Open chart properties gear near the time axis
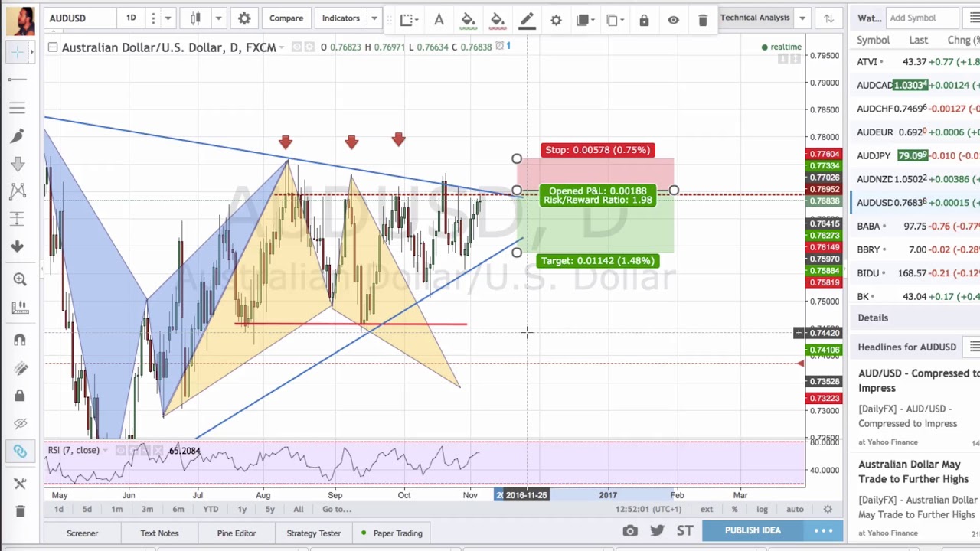 point(828,509)
